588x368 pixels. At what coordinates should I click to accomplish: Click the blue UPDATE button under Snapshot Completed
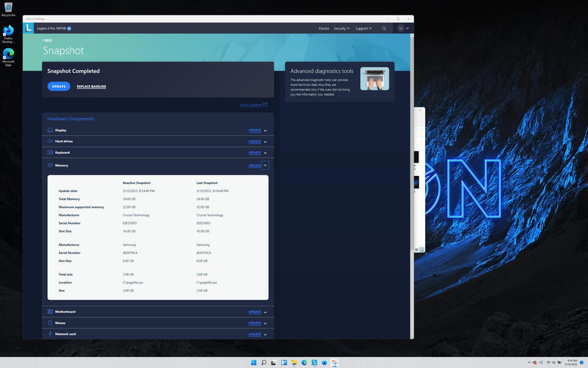click(x=59, y=86)
